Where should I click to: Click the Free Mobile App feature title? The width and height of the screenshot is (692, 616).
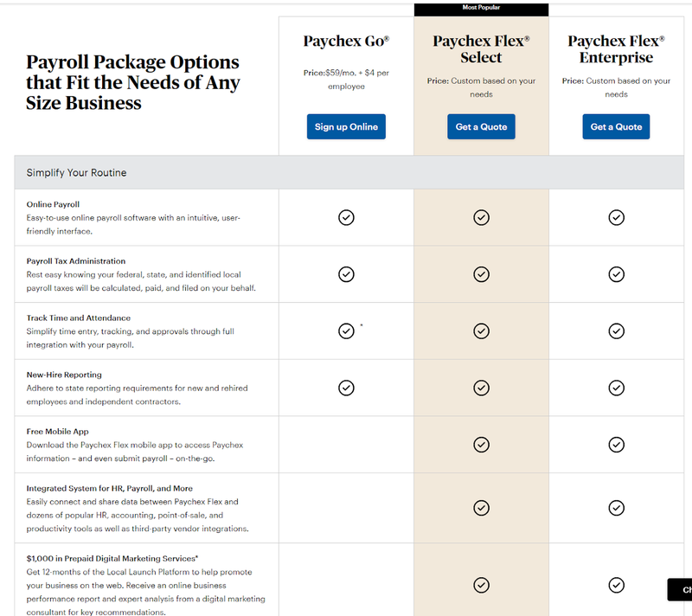(x=57, y=432)
